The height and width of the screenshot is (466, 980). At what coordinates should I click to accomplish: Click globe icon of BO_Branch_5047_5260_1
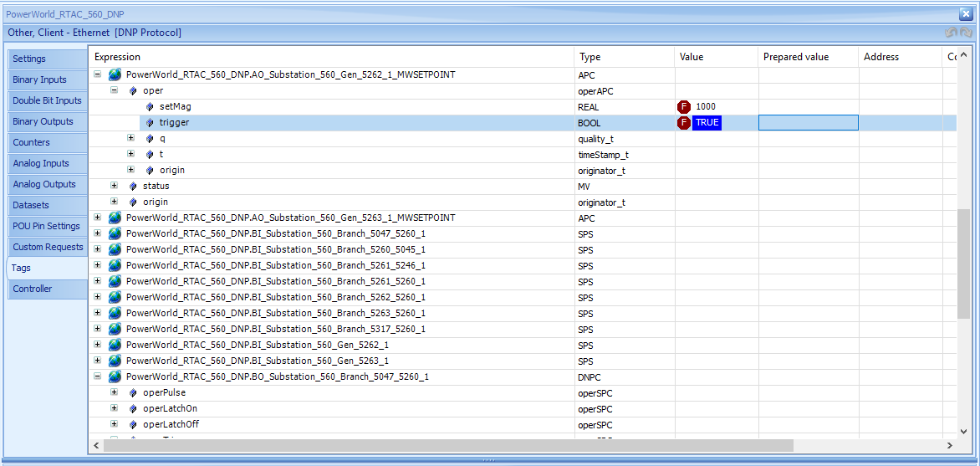pyautogui.click(x=115, y=376)
